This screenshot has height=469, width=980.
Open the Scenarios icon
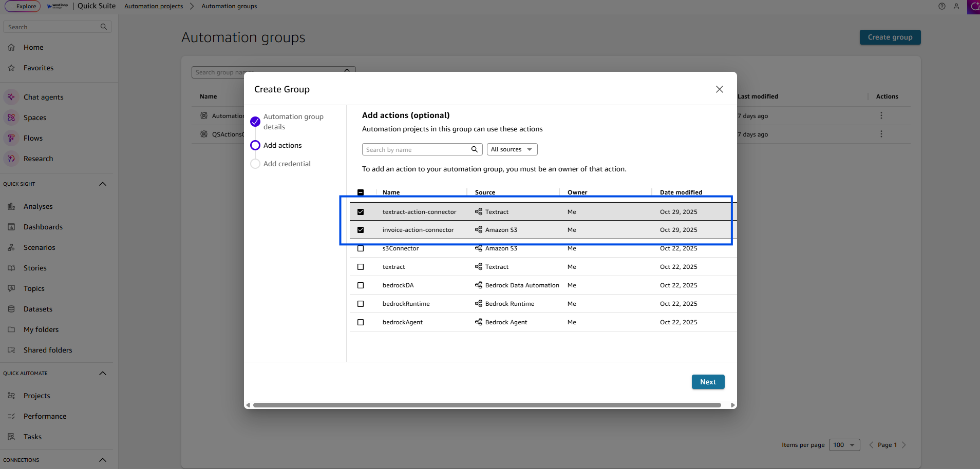tap(11, 247)
